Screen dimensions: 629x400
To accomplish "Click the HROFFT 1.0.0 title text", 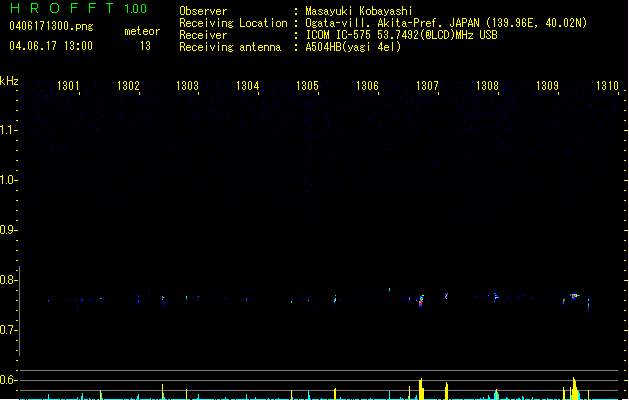I will pos(79,8).
